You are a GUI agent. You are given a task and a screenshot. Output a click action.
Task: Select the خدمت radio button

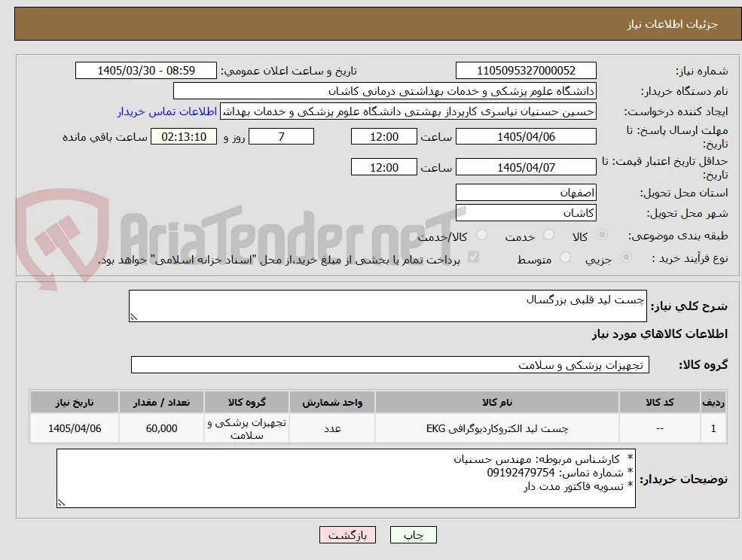coord(548,235)
